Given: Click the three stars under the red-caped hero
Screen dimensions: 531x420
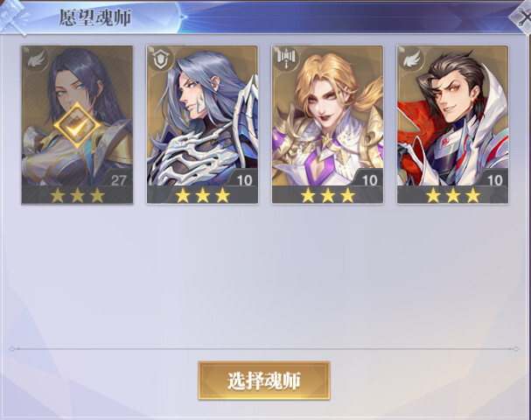Looking at the screenshot, I should click(x=453, y=196).
